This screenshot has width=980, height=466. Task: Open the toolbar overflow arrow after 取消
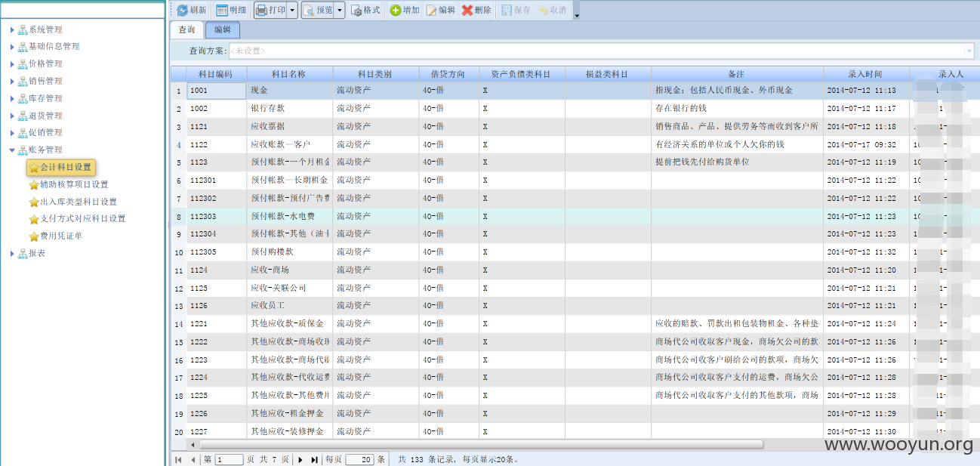point(577,14)
